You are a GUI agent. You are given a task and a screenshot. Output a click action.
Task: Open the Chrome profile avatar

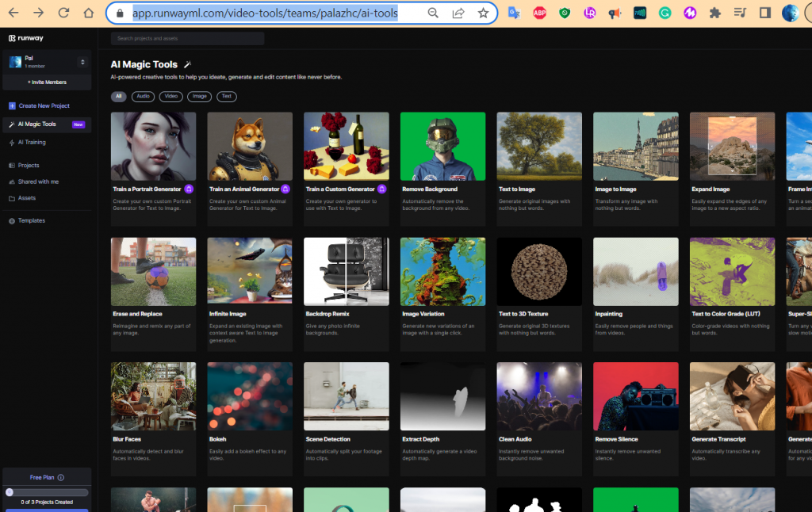pyautogui.click(x=791, y=13)
